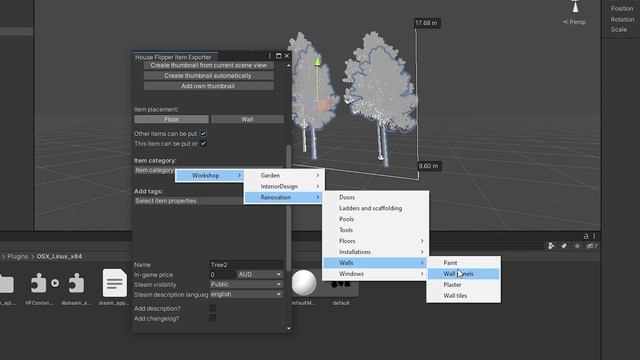Open search-by-label tag filter
640x360 pixels.
pyautogui.click(x=564, y=246)
